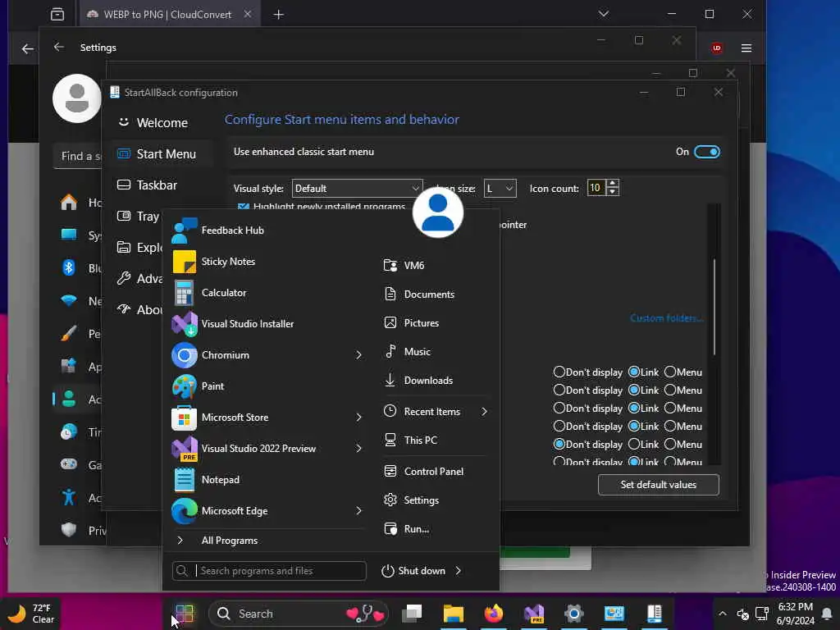Image resolution: width=840 pixels, height=630 pixels.
Task: Open the Visual style Default dropdown
Action: pyautogui.click(x=357, y=189)
